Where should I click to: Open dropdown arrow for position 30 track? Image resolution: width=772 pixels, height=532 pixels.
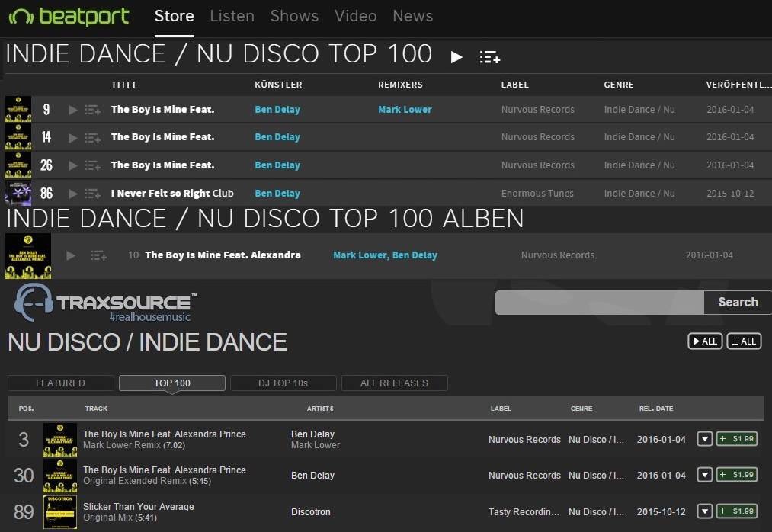(x=704, y=475)
